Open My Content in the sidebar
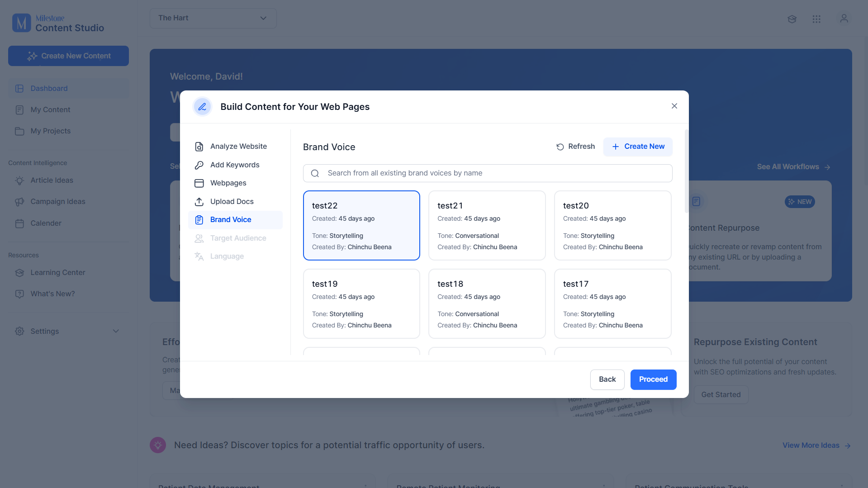Viewport: 868px width, 488px height. tap(69, 110)
